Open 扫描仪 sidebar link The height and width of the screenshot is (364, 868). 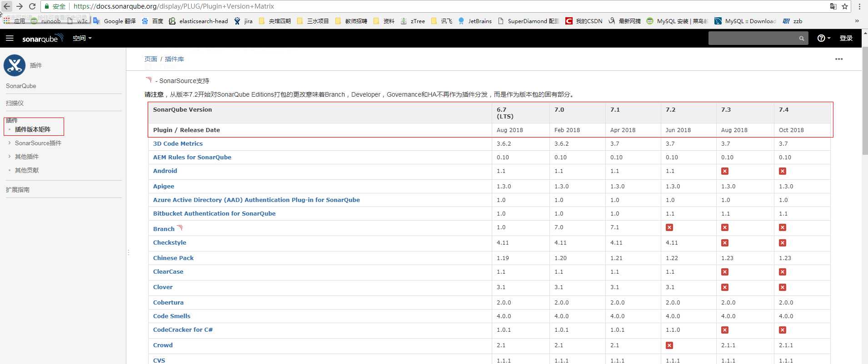click(15, 103)
